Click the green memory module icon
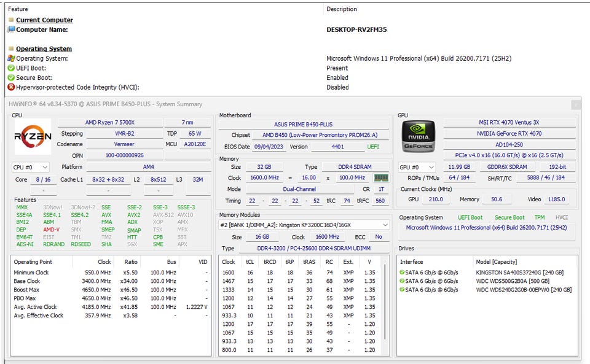The height and width of the screenshot is (364, 590). (x=381, y=178)
